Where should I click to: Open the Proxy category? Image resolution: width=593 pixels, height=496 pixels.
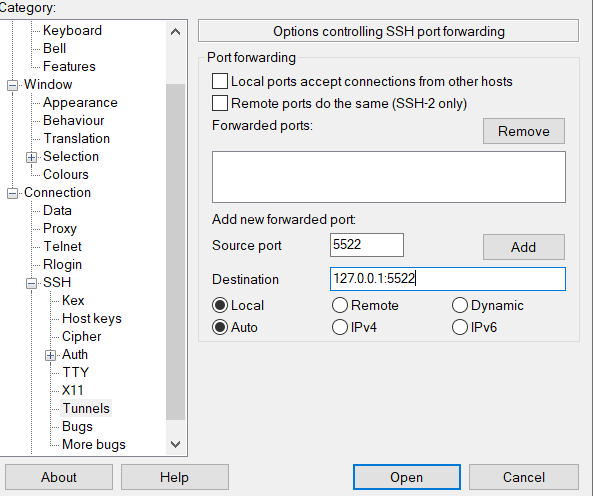coord(60,228)
